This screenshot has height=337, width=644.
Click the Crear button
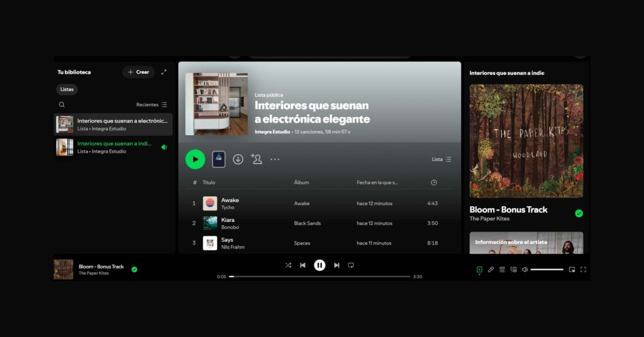[x=138, y=72]
